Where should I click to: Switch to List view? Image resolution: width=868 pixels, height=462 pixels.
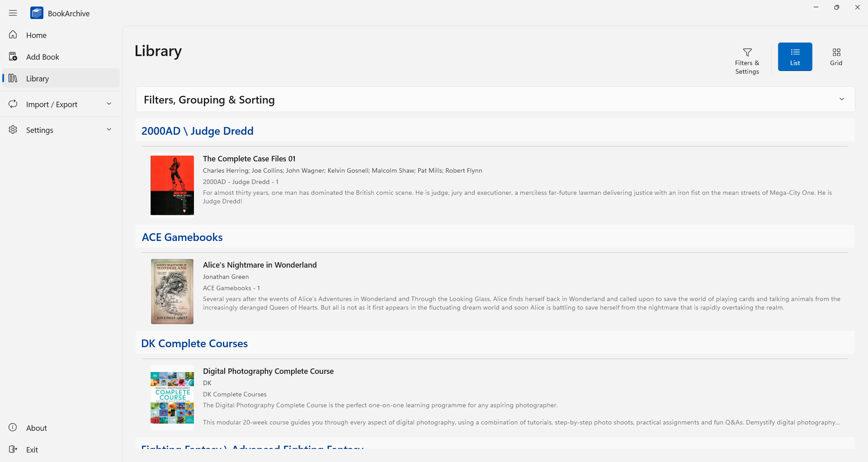tap(795, 57)
